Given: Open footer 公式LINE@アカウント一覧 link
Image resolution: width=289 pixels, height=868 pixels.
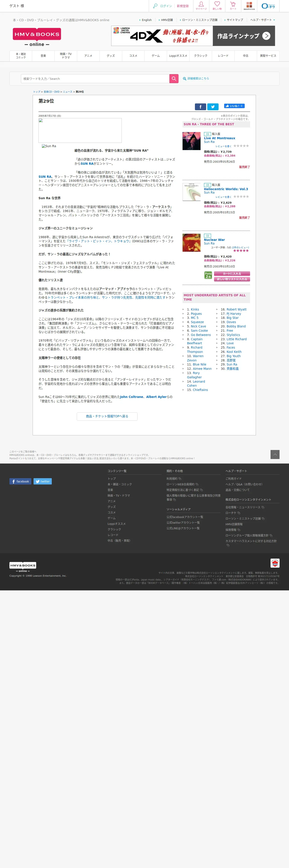Looking at the screenshot, I should (x=183, y=528).
